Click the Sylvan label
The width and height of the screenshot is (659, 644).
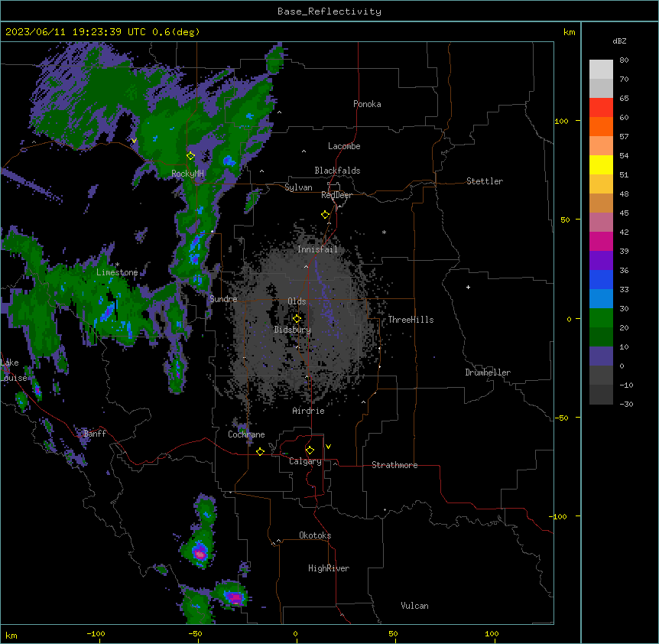coord(298,187)
